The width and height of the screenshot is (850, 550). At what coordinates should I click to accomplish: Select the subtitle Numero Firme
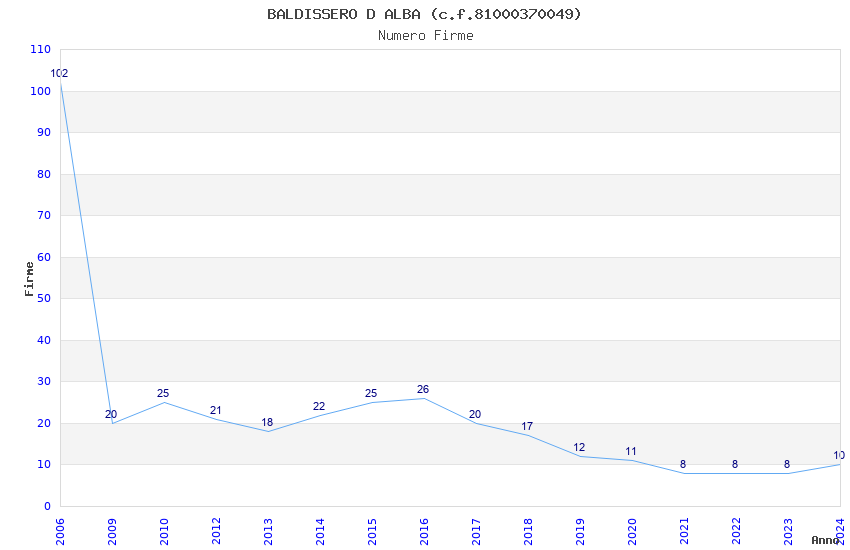tap(426, 35)
